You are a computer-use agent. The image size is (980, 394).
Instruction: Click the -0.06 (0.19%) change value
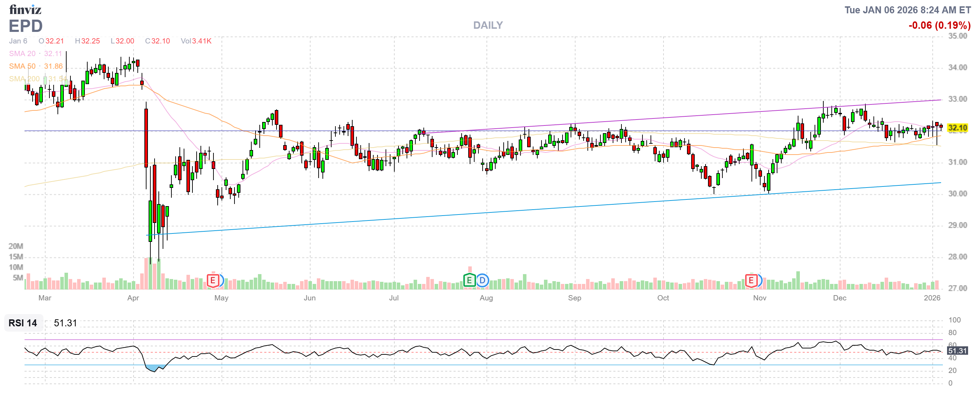(x=939, y=25)
